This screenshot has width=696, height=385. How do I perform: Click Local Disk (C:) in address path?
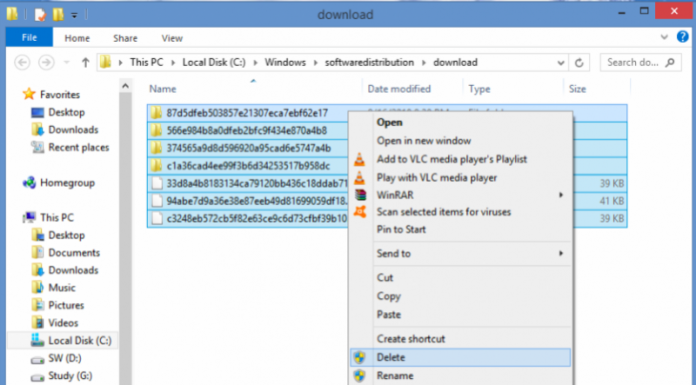click(214, 63)
